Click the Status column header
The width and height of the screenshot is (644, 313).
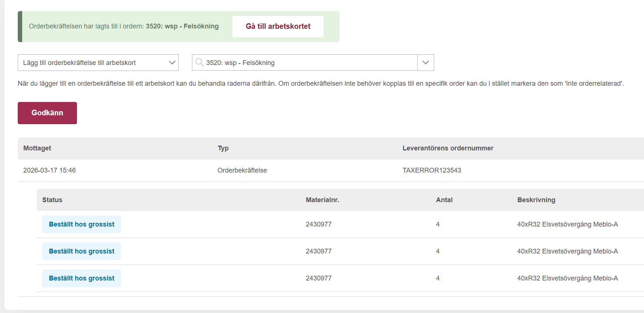coord(52,200)
